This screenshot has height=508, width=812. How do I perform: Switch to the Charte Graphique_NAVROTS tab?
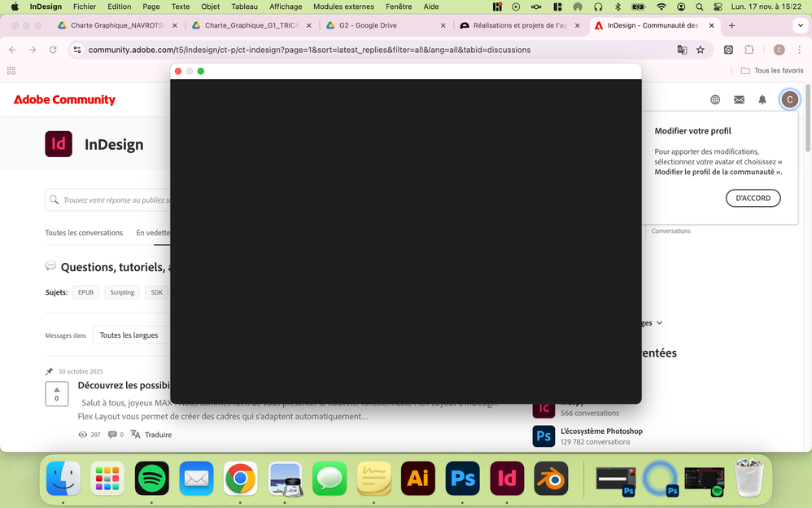[117, 25]
